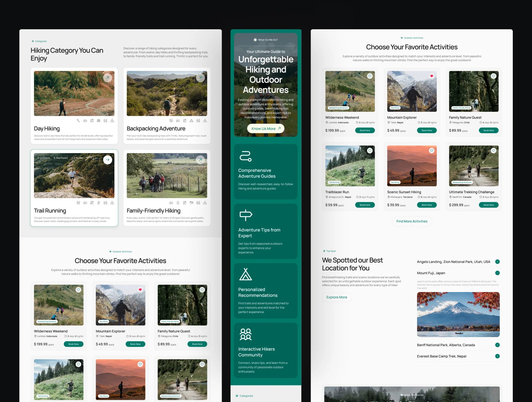This screenshot has height=402, width=532.
Task: Favorite the Ultimate Trekking Challenge card with its heart
Action: pos(494,150)
